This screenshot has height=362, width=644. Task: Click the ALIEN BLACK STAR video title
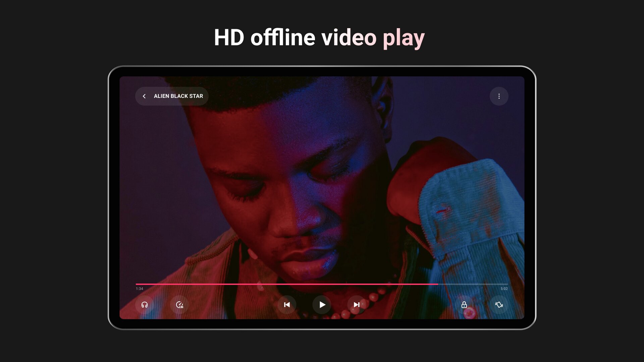click(x=178, y=96)
